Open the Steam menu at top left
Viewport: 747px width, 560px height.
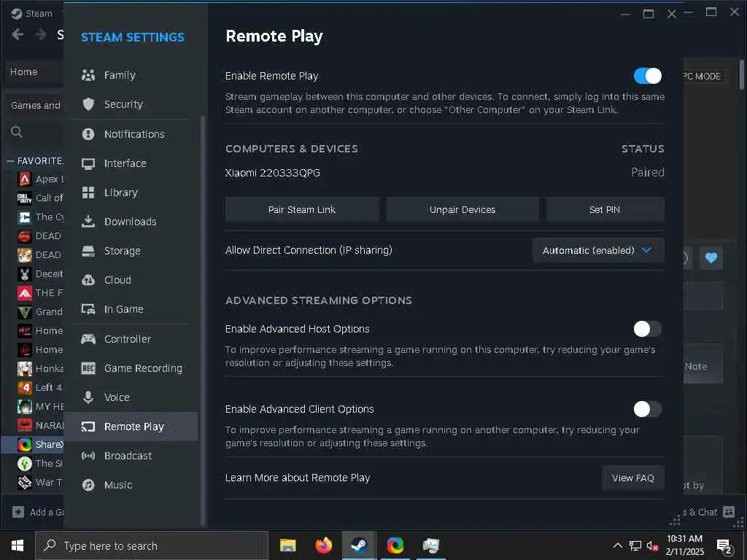point(31,13)
